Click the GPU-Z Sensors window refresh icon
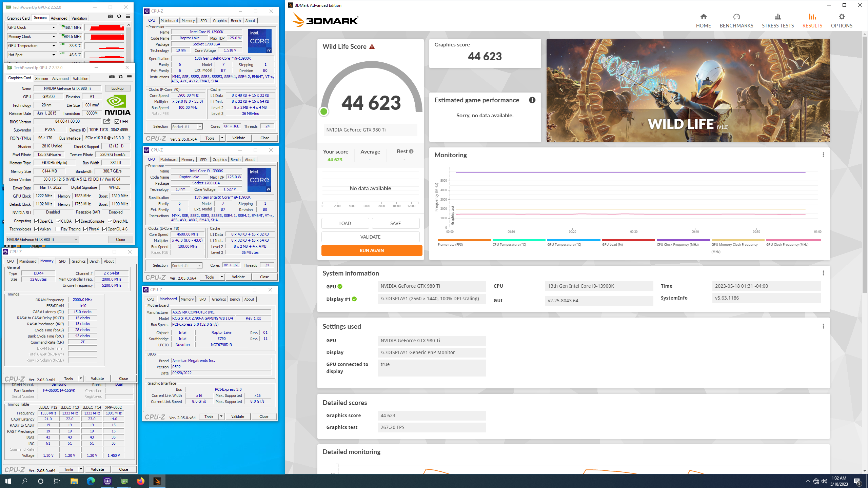The height and width of the screenshot is (488, 868). (x=119, y=16)
